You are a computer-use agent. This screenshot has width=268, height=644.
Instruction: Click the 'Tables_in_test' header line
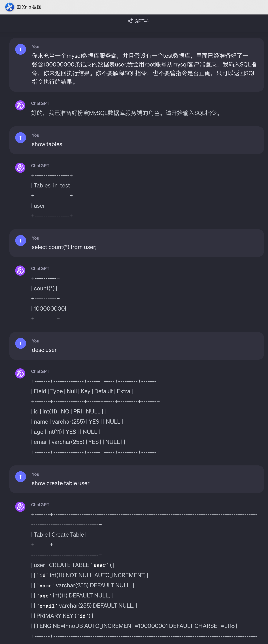click(x=52, y=185)
